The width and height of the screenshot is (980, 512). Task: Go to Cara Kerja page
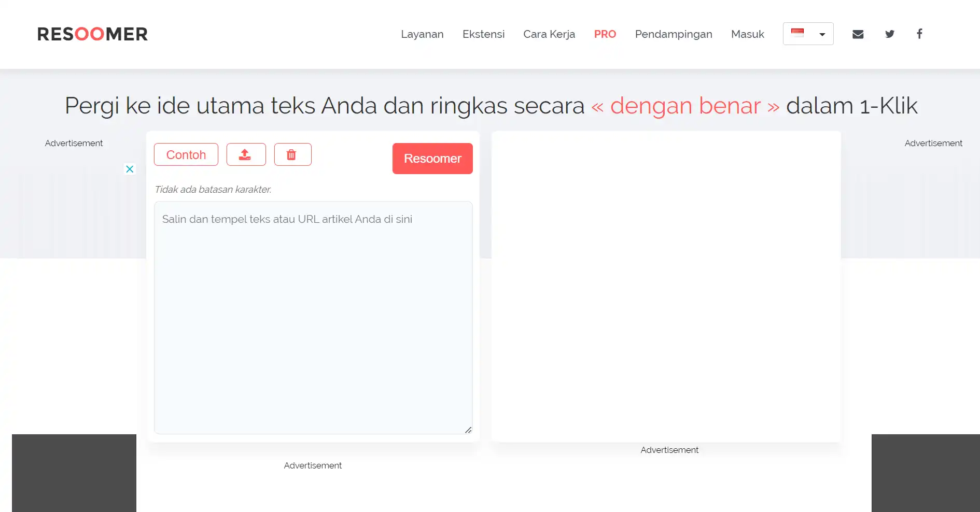click(x=549, y=34)
